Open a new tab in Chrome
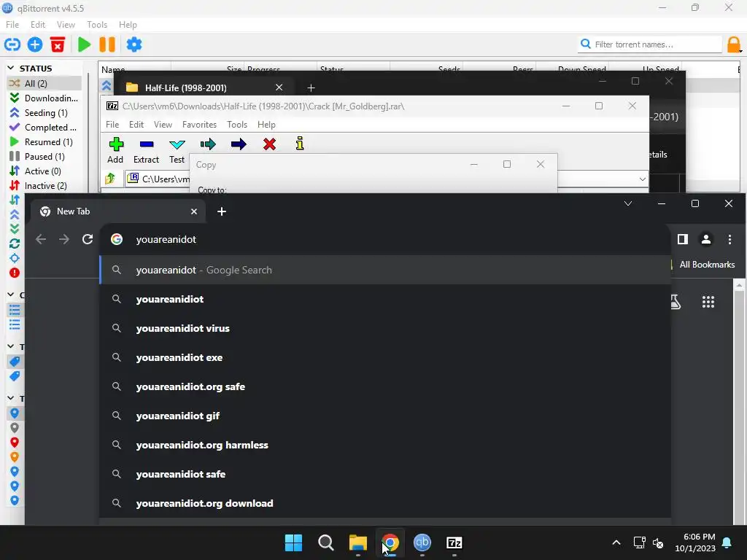747x560 pixels. tap(222, 211)
